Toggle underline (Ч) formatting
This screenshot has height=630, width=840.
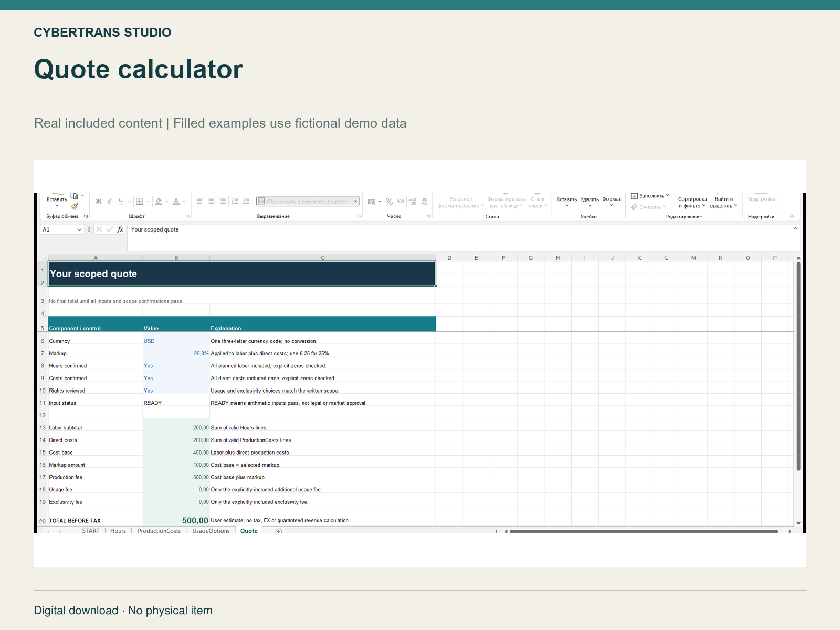click(121, 201)
